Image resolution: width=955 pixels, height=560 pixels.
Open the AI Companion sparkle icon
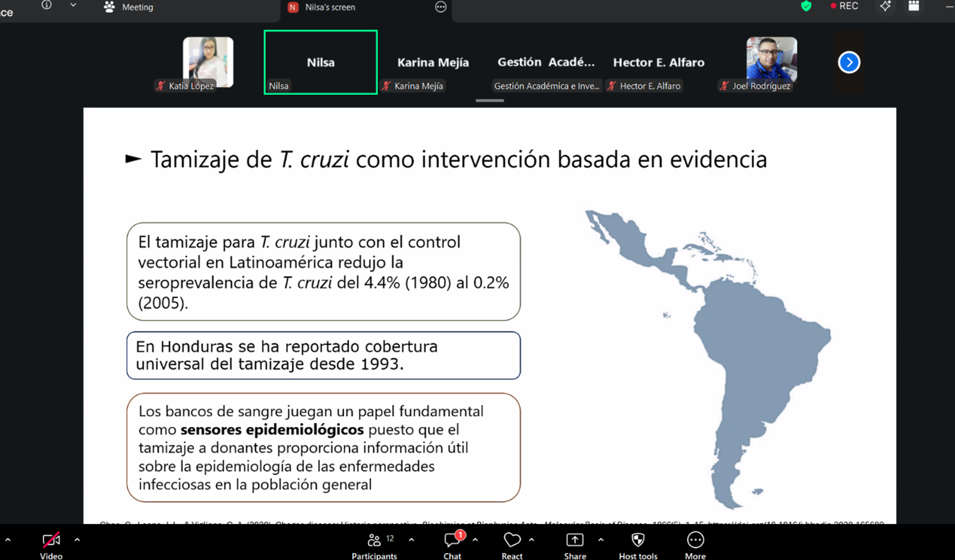(x=885, y=6)
